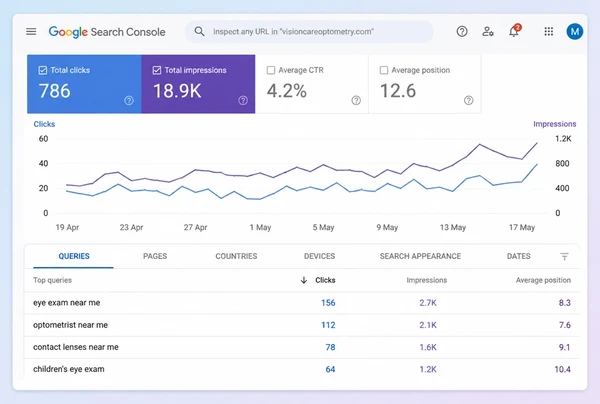The image size is (600, 404).
Task: Sort by Average position column header
Action: pos(543,280)
